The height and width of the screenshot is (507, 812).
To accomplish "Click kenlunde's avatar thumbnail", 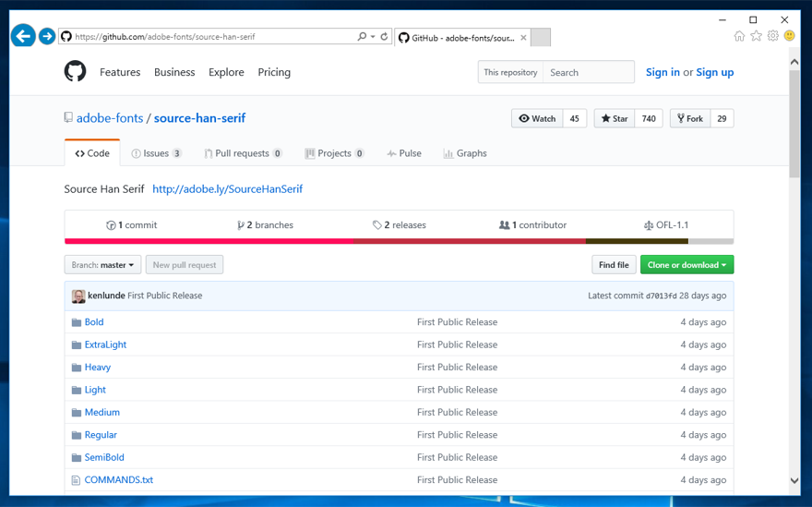I will 78,296.
